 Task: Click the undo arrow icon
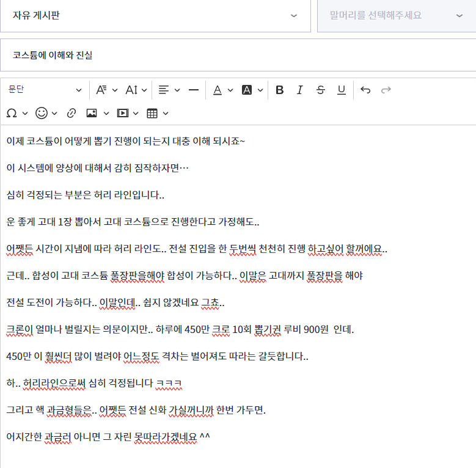click(365, 90)
